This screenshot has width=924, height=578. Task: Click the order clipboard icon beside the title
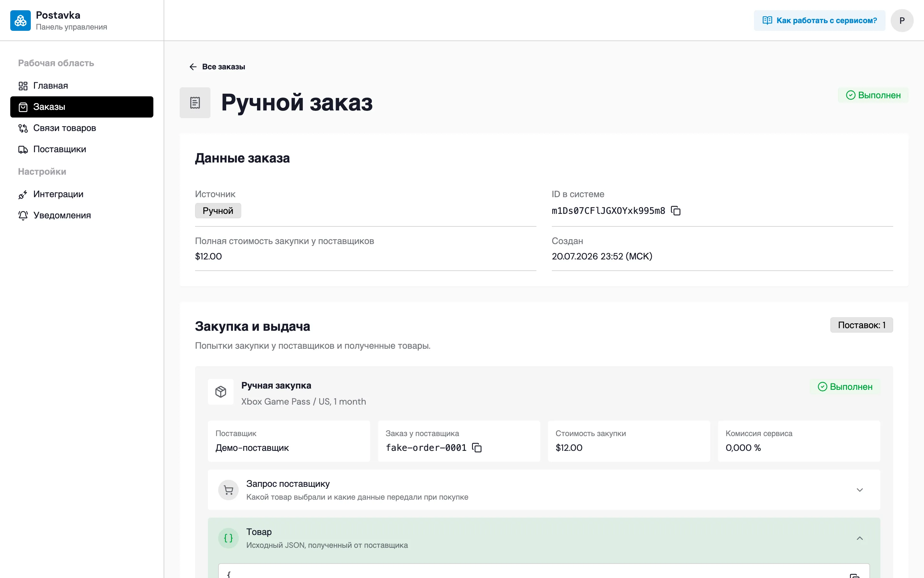(195, 102)
